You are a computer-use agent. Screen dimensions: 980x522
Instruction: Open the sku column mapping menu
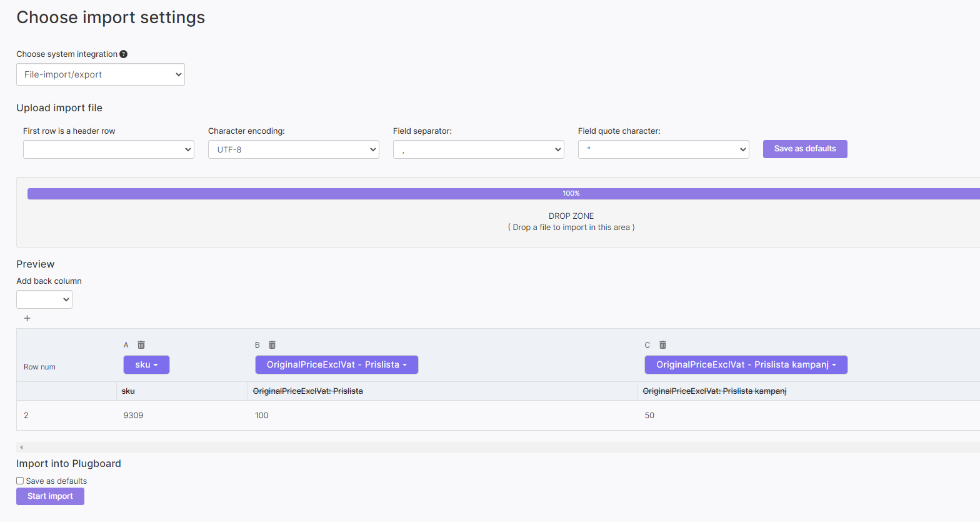point(146,364)
